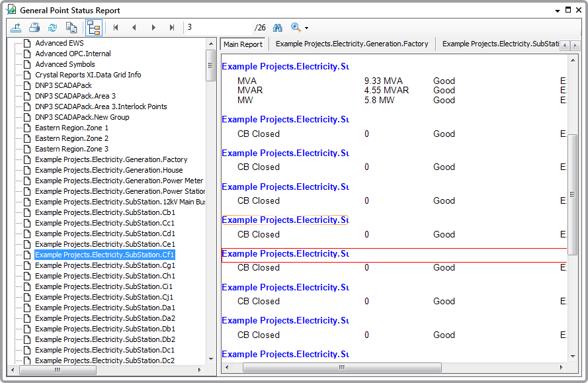Click the current page number field
Image resolution: width=588 pixels, height=383 pixels.
pos(218,28)
